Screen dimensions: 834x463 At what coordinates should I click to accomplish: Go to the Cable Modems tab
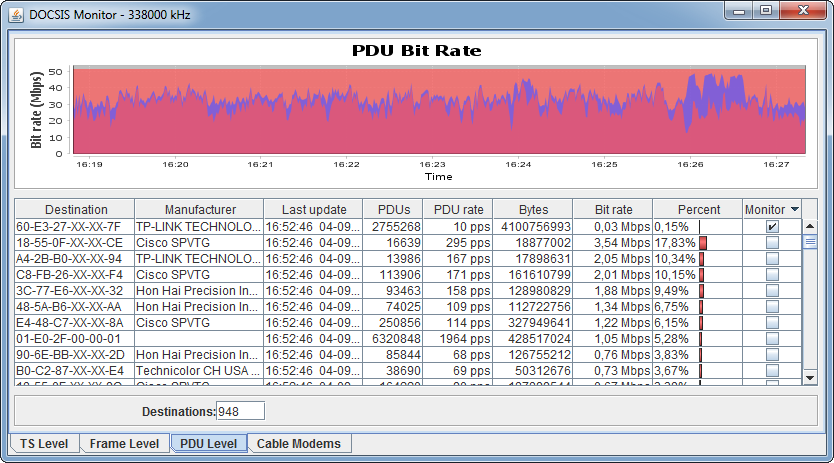[x=298, y=444]
